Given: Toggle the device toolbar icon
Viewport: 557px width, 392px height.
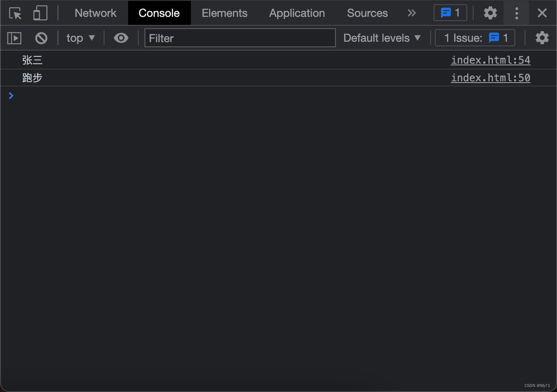Looking at the screenshot, I should click(x=40, y=13).
